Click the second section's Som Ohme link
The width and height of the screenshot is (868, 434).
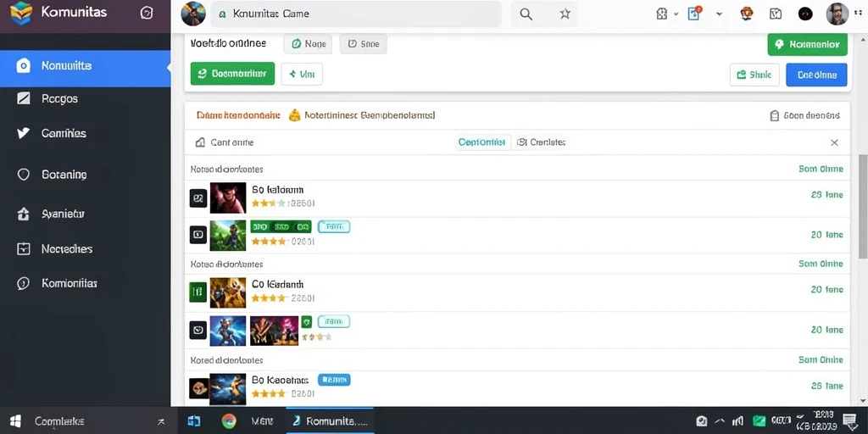click(x=821, y=264)
